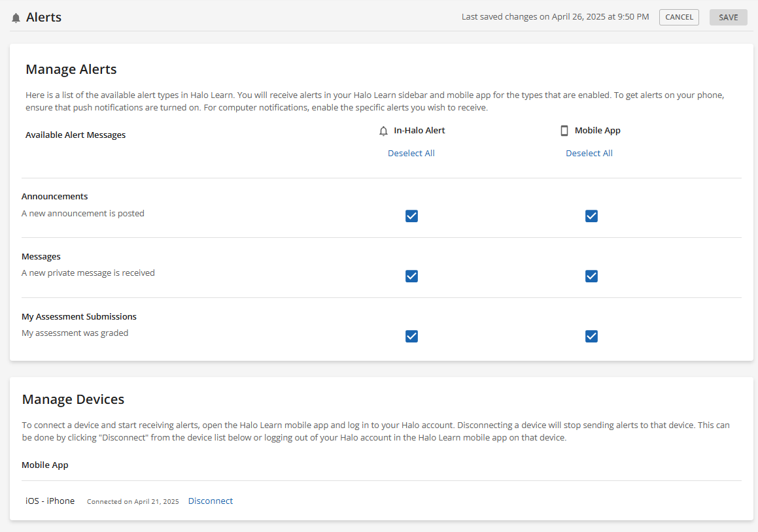758x532 pixels.
Task: Disable My Assessment Submissions In-Halo Alert checkbox
Action: (411, 337)
